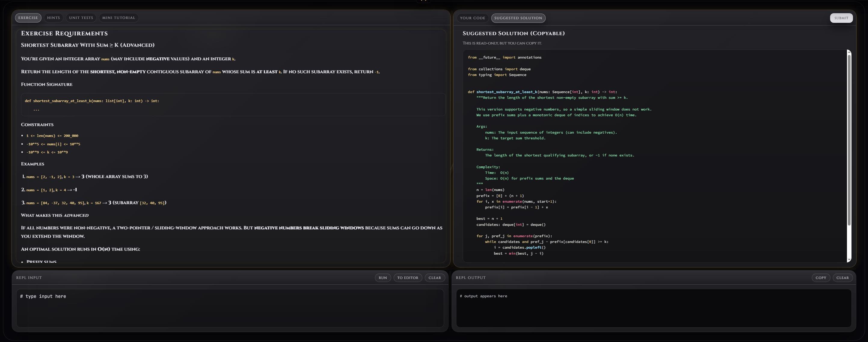This screenshot has width=868, height=342.
Task: Click scrollbar down arrow in solution code
Action: [849, 259]
